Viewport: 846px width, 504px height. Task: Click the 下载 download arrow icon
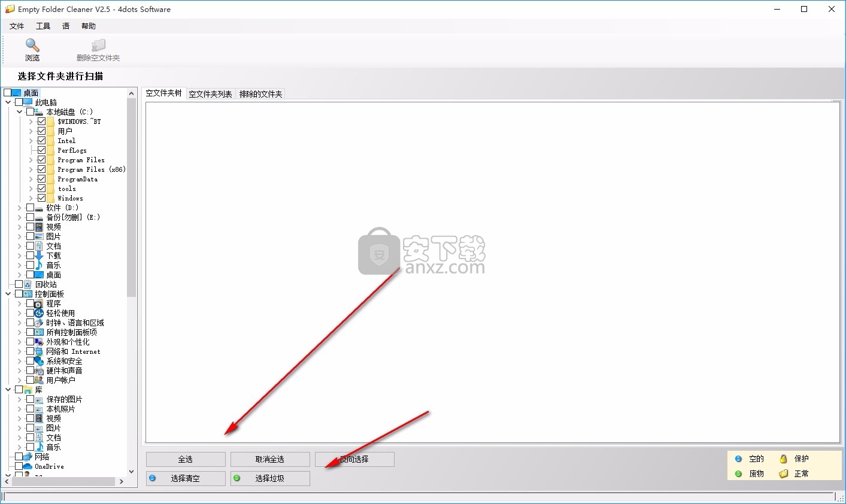pyautogui.click(x=39, y=256)
